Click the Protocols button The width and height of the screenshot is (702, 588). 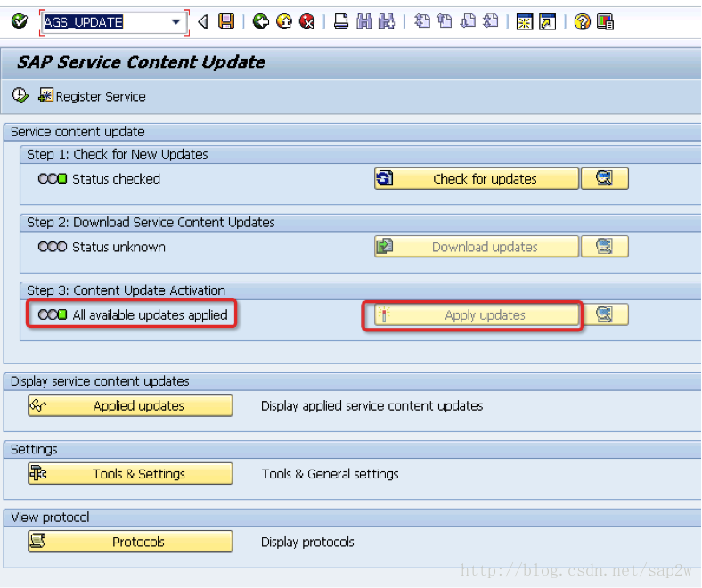(130, 542)
